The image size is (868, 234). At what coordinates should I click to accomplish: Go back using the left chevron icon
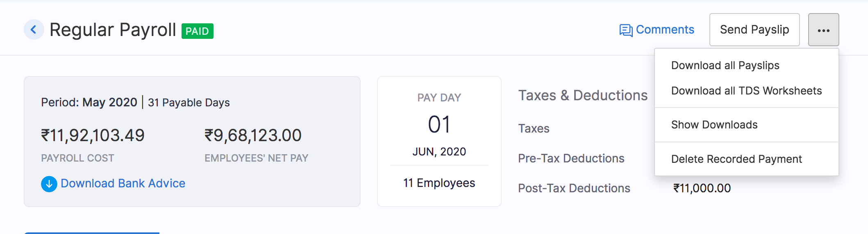[34, 30]
